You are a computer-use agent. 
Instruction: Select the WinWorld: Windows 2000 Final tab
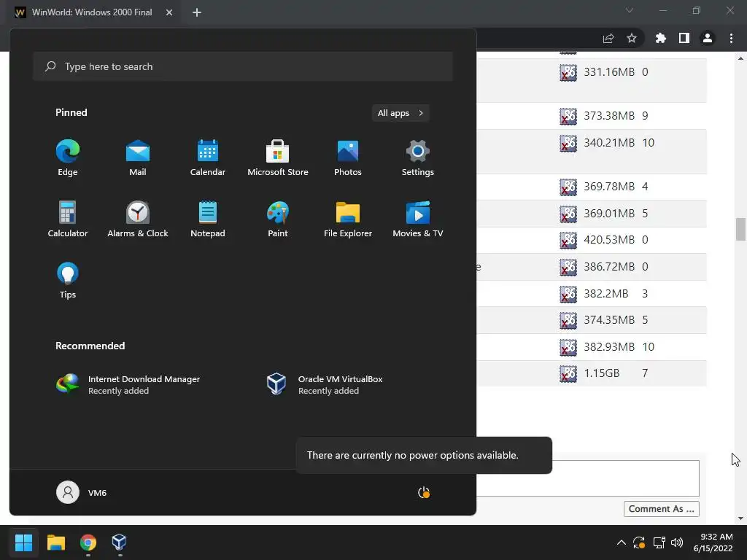(91, 12)
